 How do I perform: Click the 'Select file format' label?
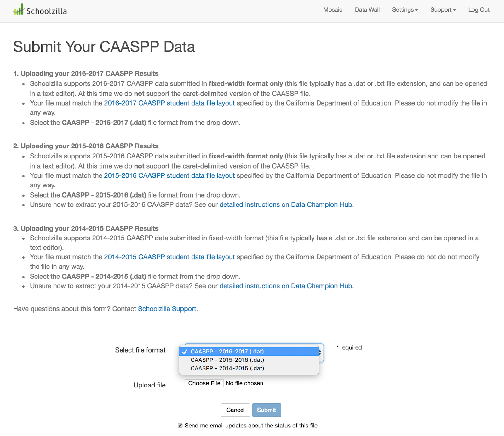click(x=140, y=350)
